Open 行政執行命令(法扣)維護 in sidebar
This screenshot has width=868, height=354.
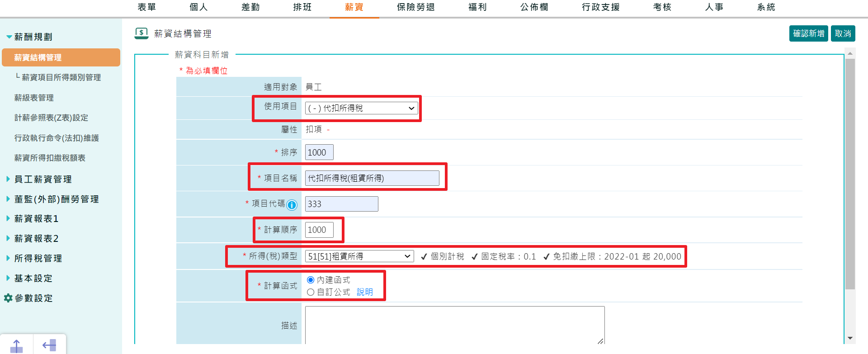pos(57,138)
